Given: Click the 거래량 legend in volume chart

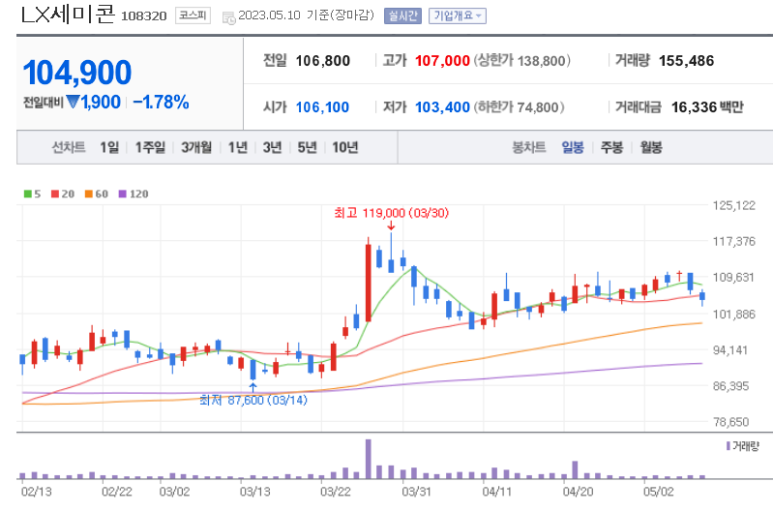Looking at the screenshot, I should tap(742, 446).
